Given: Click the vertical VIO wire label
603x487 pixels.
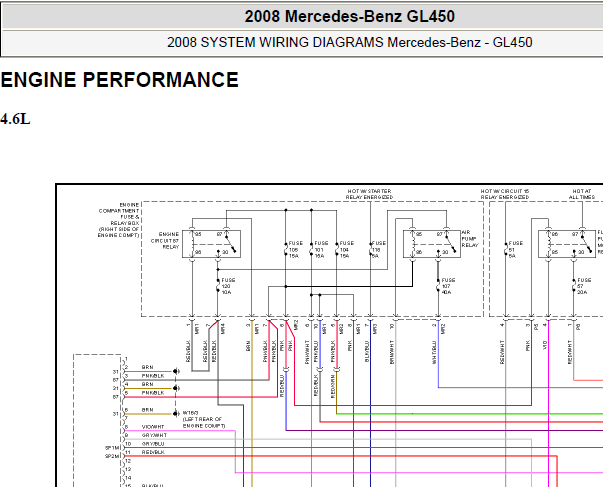Looking at the screenshot, I should click(545, 345).
